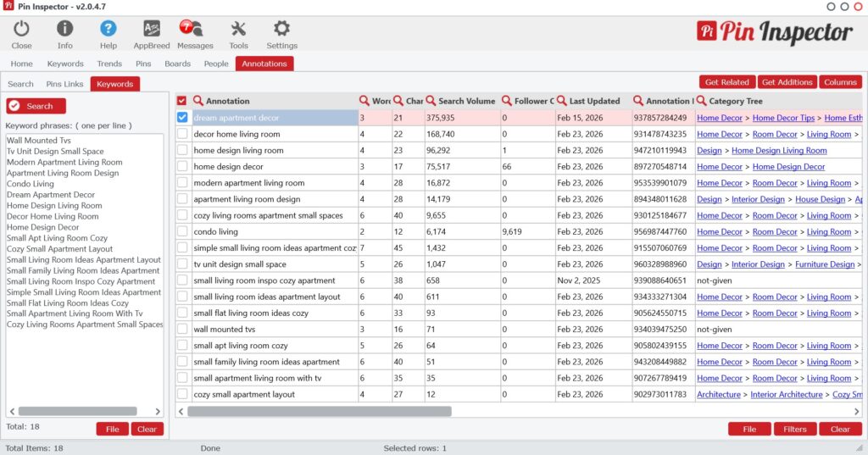Check the home design living room row checkbox
Viewport: 868px width, 455px height.
coord(182,150)
